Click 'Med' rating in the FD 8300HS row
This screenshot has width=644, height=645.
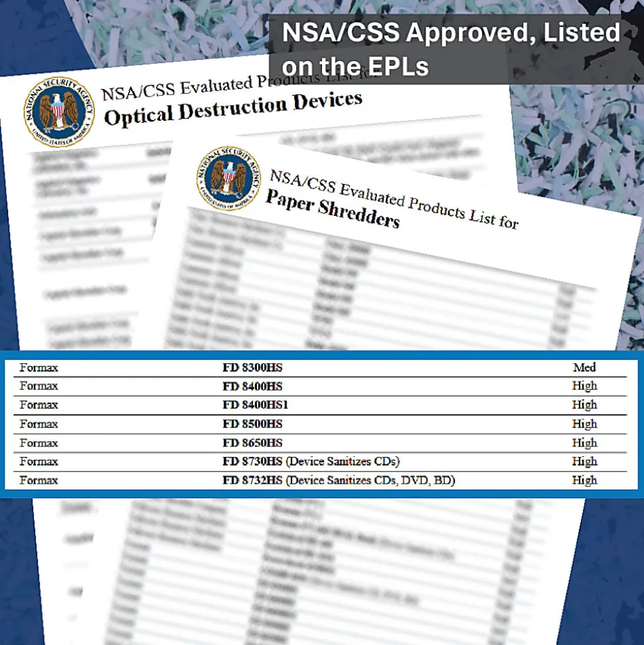coord(584,367)
